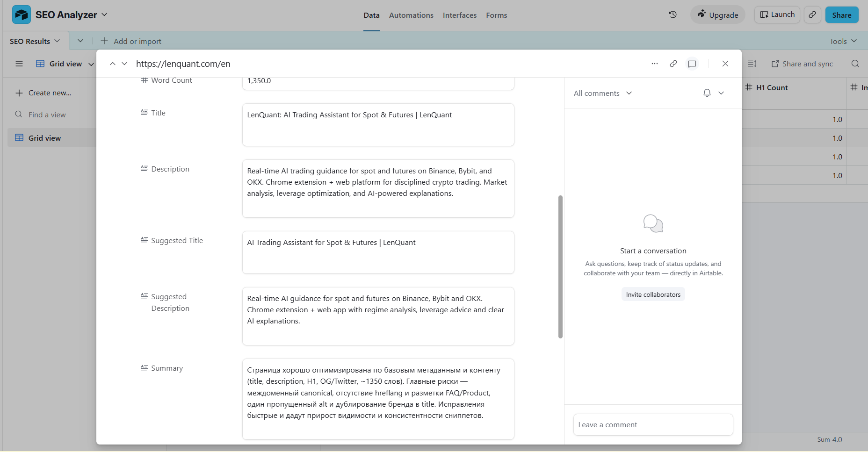Open the sidebar hamburger menu
The image size is (868, 452).
[19, 64]
